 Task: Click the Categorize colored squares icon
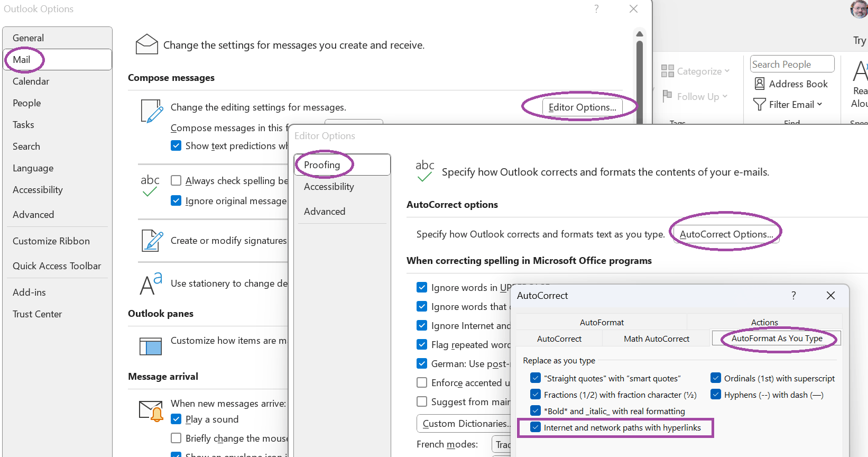coord(668,71)
